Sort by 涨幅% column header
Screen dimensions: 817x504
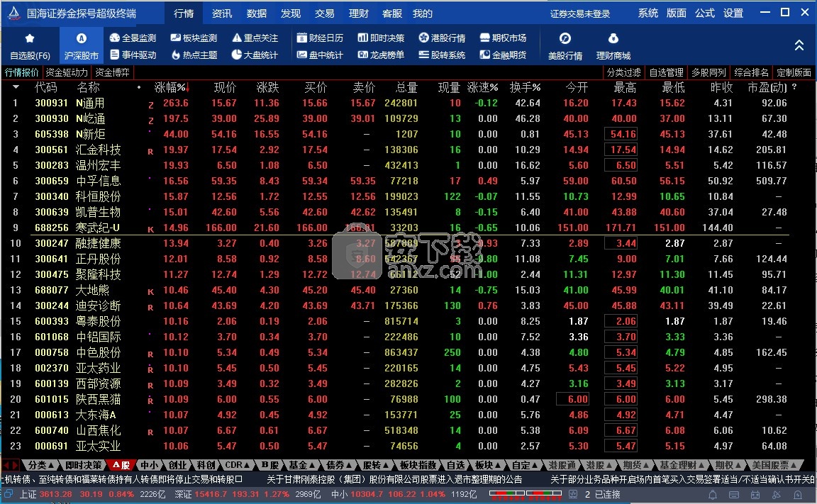(172, 87)
